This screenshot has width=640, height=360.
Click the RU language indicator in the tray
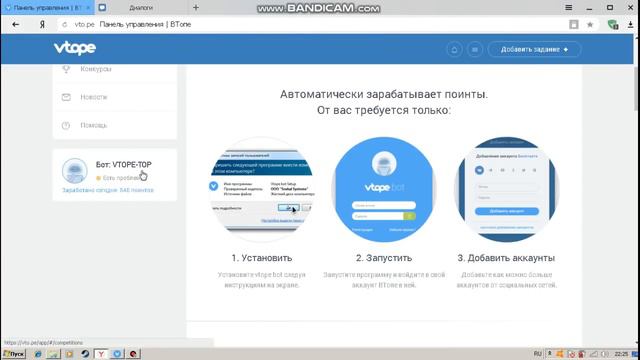(538, 354)
